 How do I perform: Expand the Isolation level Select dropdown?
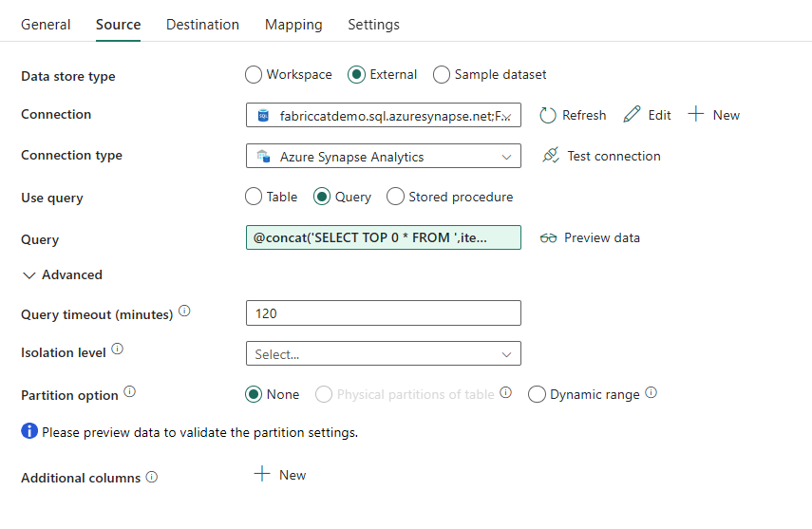383,354
